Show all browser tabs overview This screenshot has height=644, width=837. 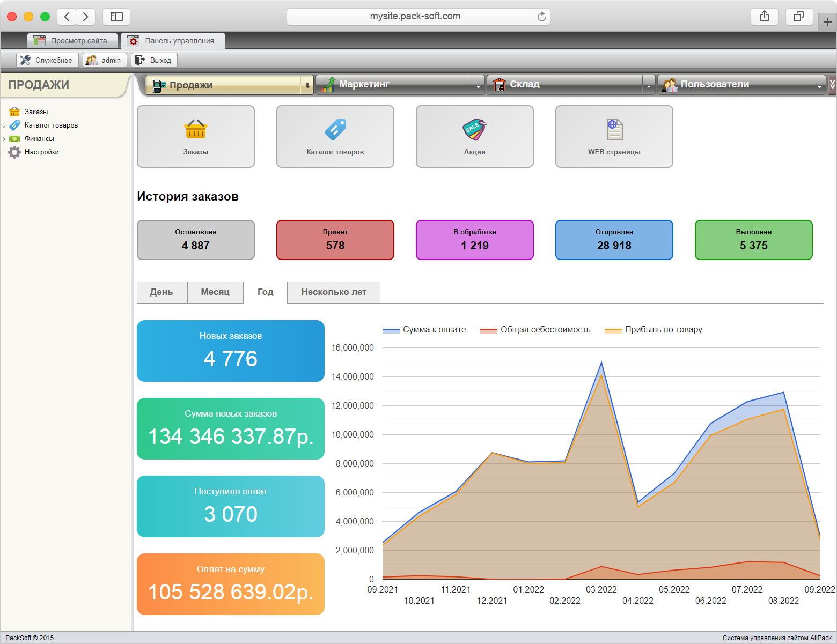pos(799,17)
